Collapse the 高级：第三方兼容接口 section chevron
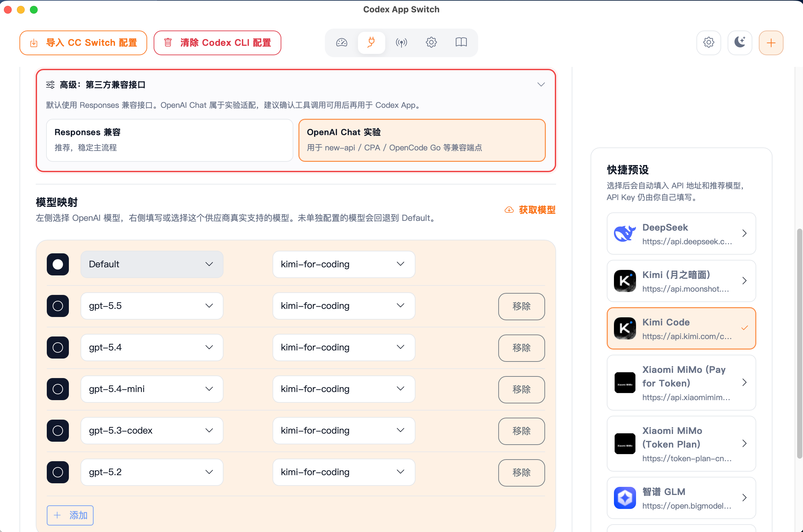This screenshot has height=532, width=803. point(541,84)
